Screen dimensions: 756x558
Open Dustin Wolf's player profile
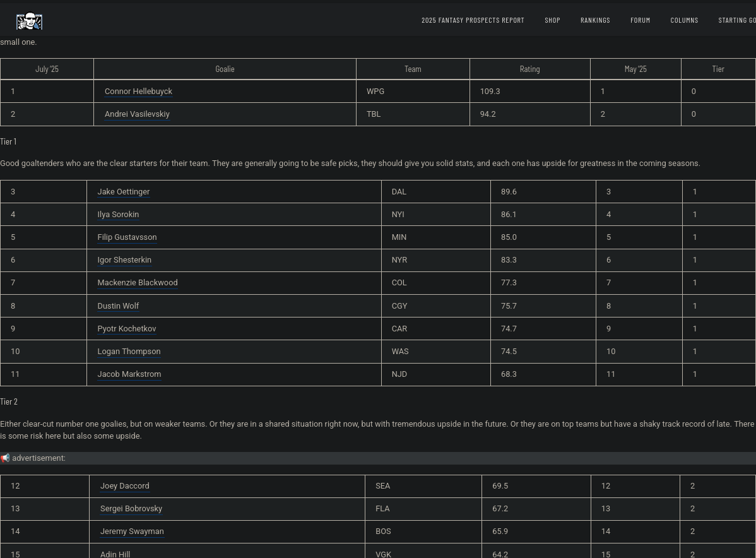click(118, 306)
